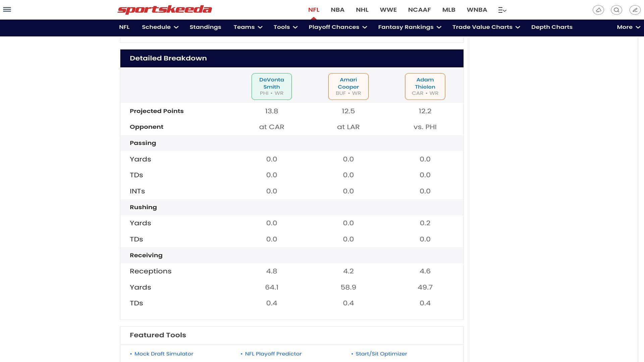The image size is (644, 362).
Task: Expand the More dropdown
Action: click(x=629, y=27)
